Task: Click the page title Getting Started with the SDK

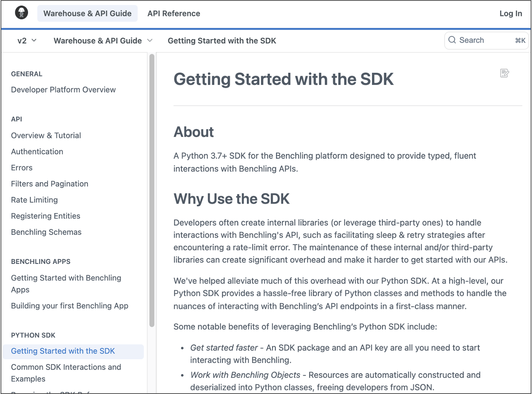Action: (x=283, y=79)
